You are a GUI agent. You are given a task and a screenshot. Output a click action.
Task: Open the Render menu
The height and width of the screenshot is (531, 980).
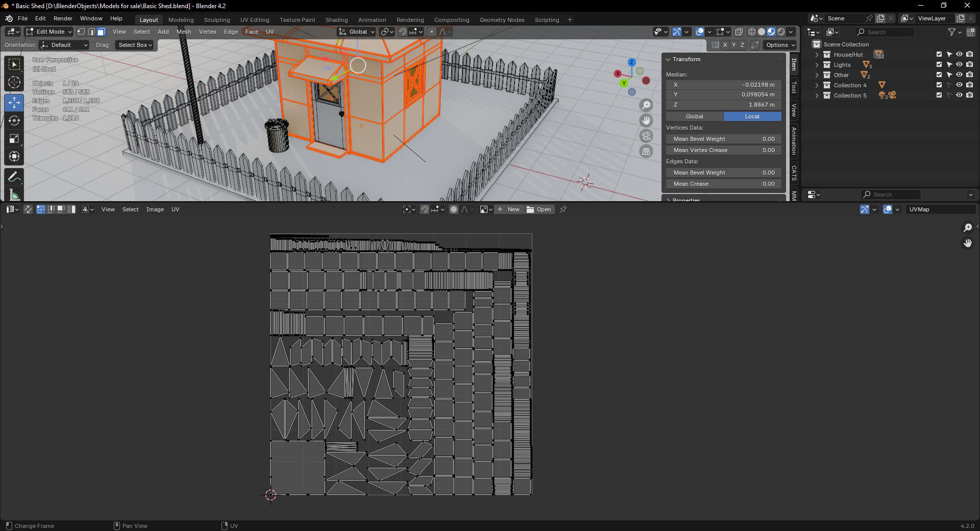(63, 18)
